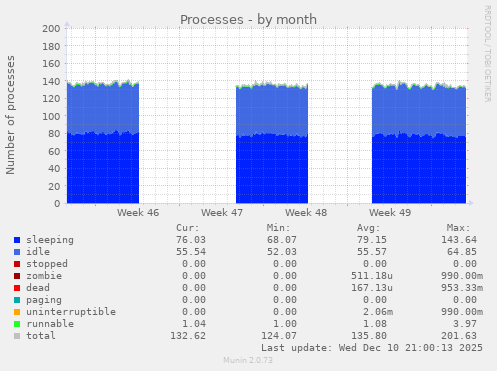Click the 'Min:' column header
Image resolution: width=497 pixels, height=371 pixels.
pyautogui.click(x=278, y=228)
